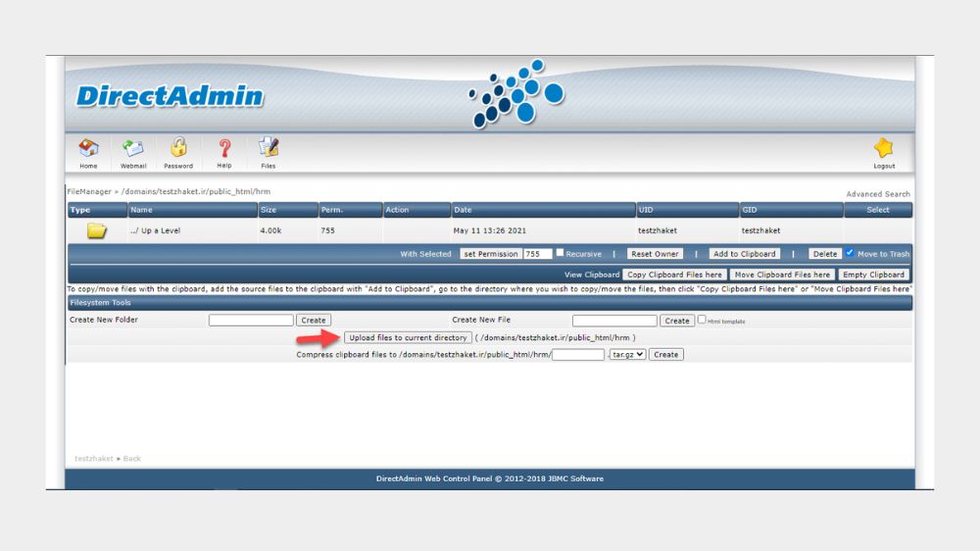The image size is (980, 551).
Task: Enable the Html template checkbox
Action: pos(702,320)
